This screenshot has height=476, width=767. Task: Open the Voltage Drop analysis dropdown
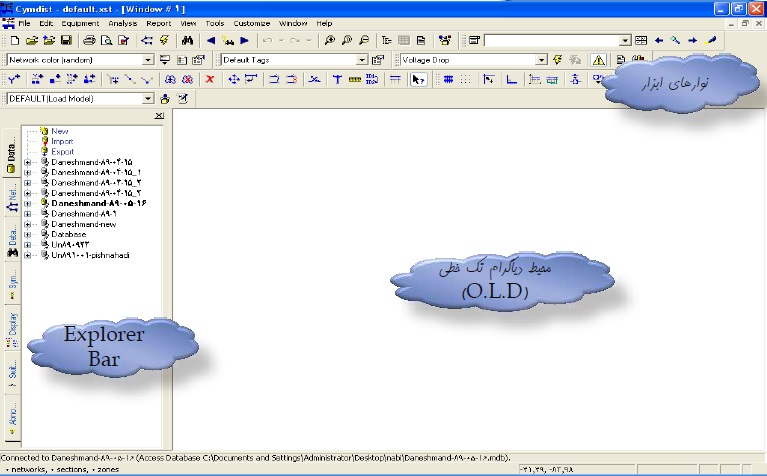pyautogui.click(x=541, y=60)
